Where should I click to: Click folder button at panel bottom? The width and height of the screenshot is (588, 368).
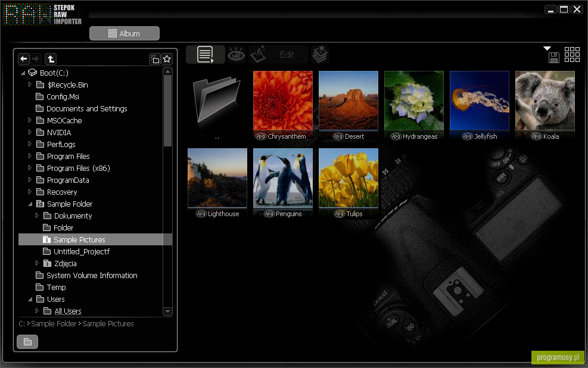[27, 342]
